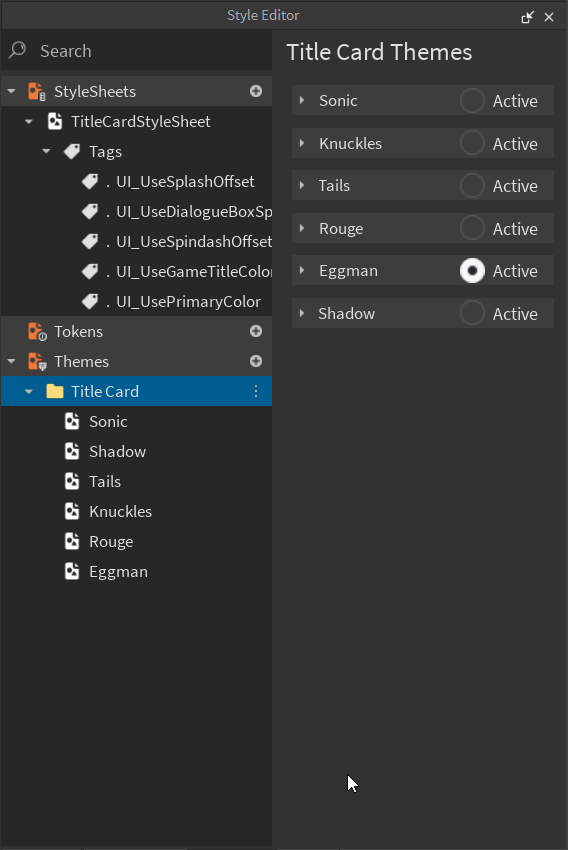
Task: Click the StyleSheets folder icon
Action: [x=37, y=92]
